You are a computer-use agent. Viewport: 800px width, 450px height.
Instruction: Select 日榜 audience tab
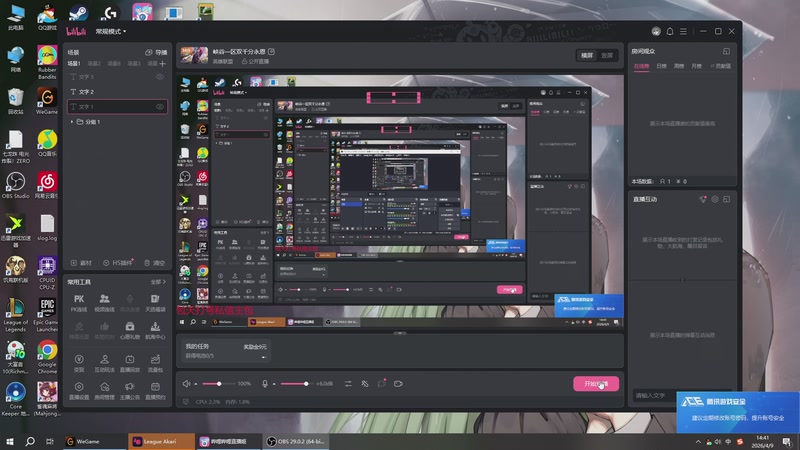point(661,66)
